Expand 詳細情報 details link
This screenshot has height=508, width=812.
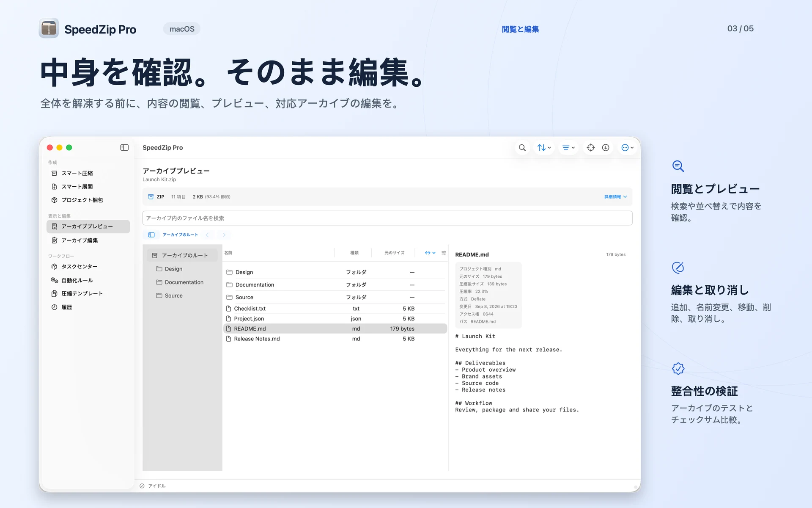(x=615, y=197)
